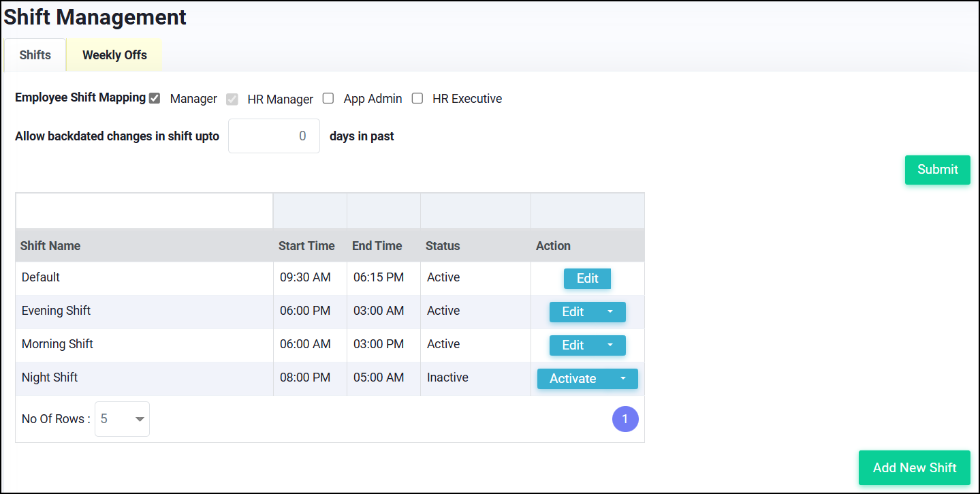Select the Evening Shift name cell
980x494 pixels.
tap(144, 311)
